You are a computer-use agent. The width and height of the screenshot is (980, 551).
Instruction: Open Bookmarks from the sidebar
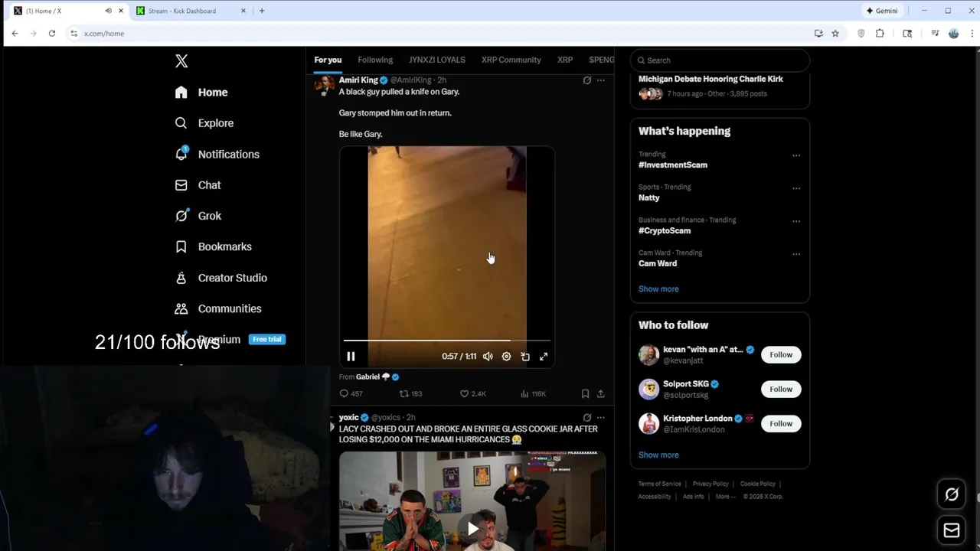[x=213, y=247]
